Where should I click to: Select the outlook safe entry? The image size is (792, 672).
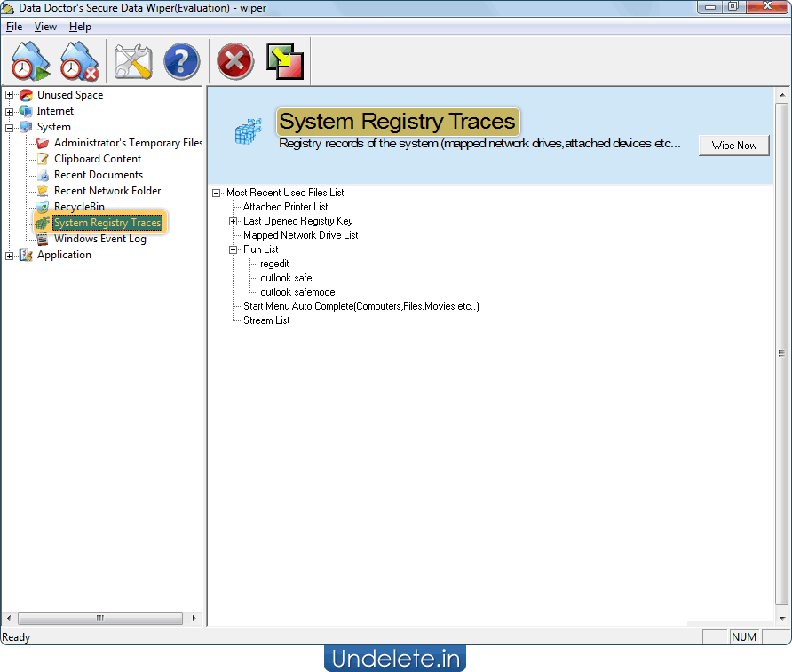(286, 278)
